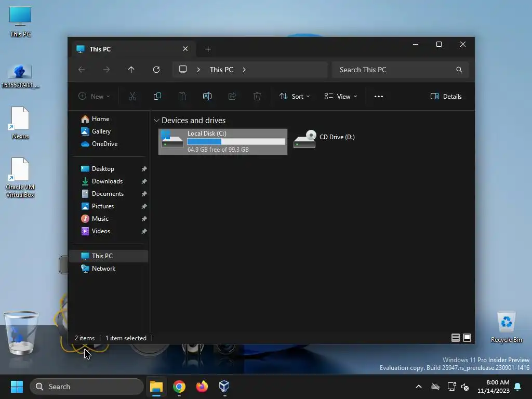532x399 pixels.
Task: Open the Sort dropdown menu
Action: pos(295,96)
